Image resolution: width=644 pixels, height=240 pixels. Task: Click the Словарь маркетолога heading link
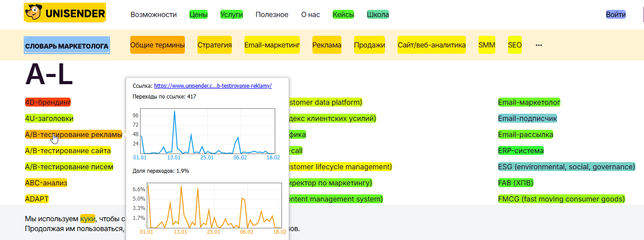click(x=67, y=46)
